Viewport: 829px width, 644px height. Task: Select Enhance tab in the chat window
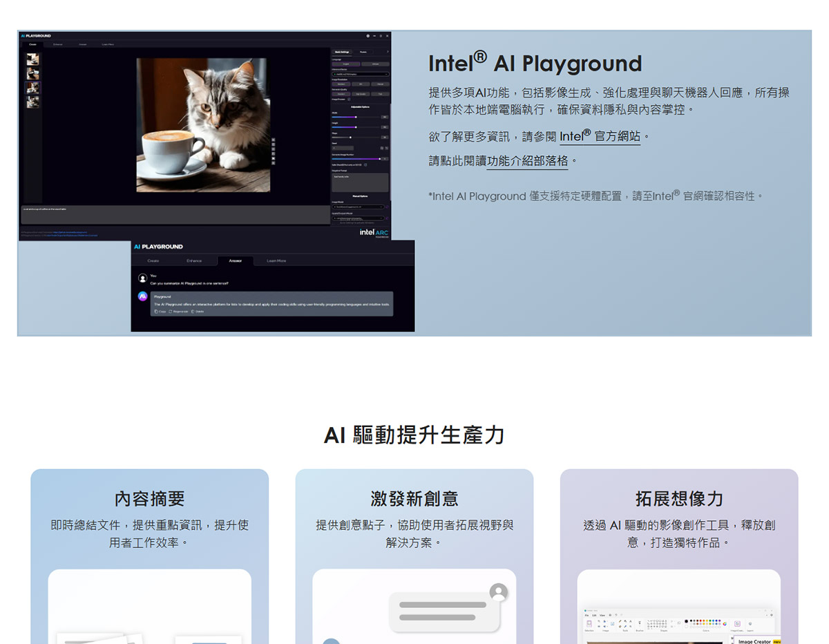(x=194, y=261)
